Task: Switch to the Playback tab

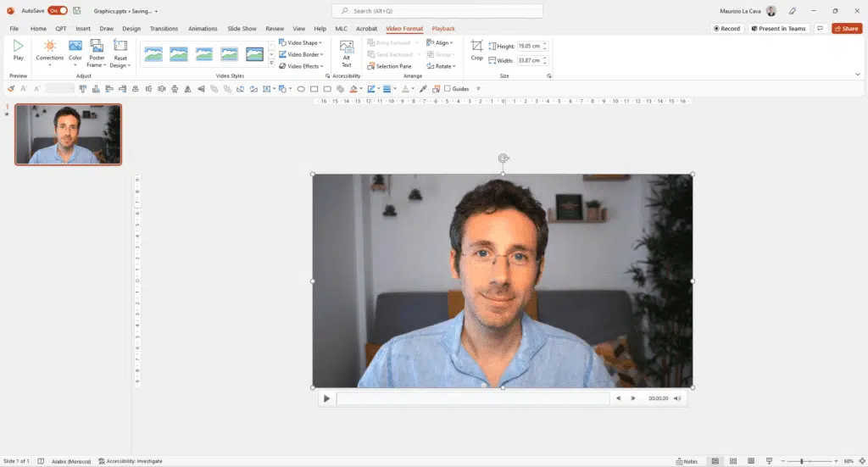Action: 443,29
